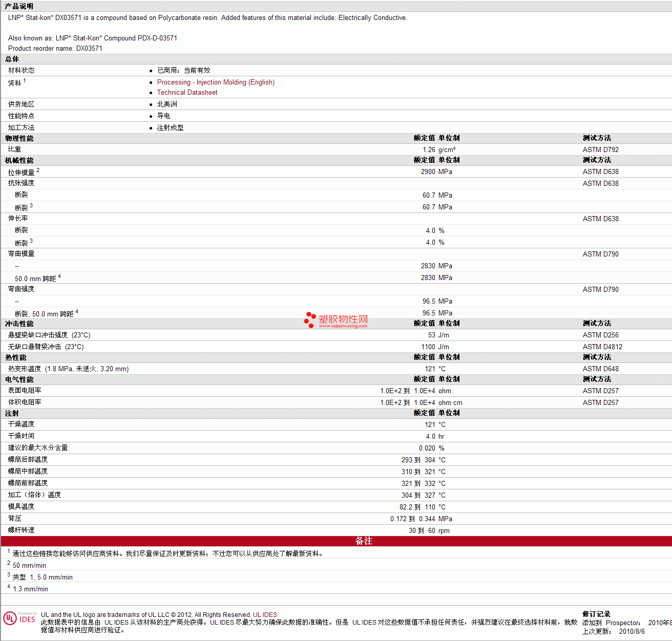Screen dimensions: 672x641
Task: Click footnote 2 text 50 mm/min
Action: (x=29, y=566)
